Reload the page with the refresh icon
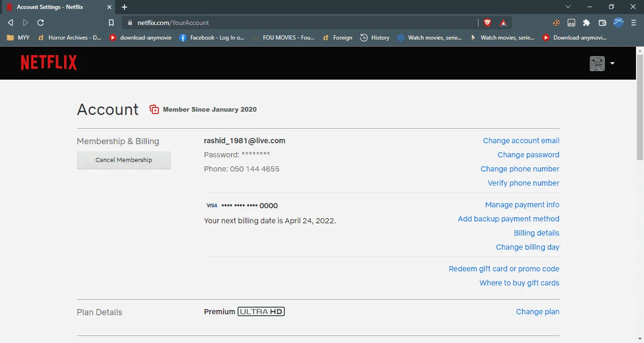 41,23
